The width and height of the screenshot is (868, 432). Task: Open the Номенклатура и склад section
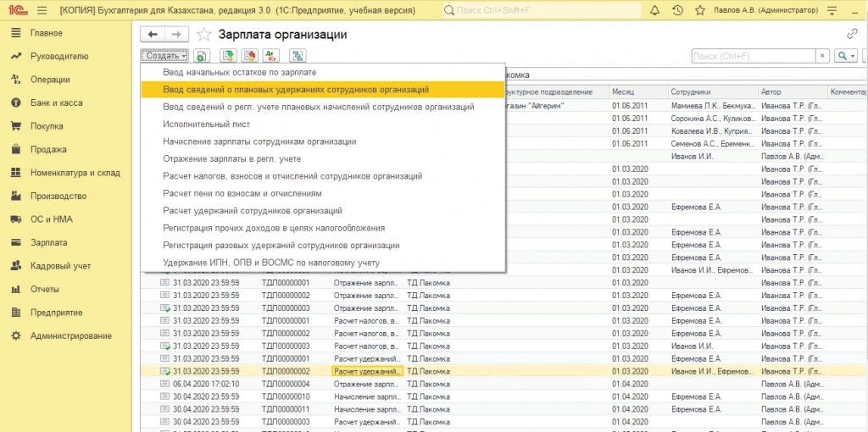click(x=75, y=173)
